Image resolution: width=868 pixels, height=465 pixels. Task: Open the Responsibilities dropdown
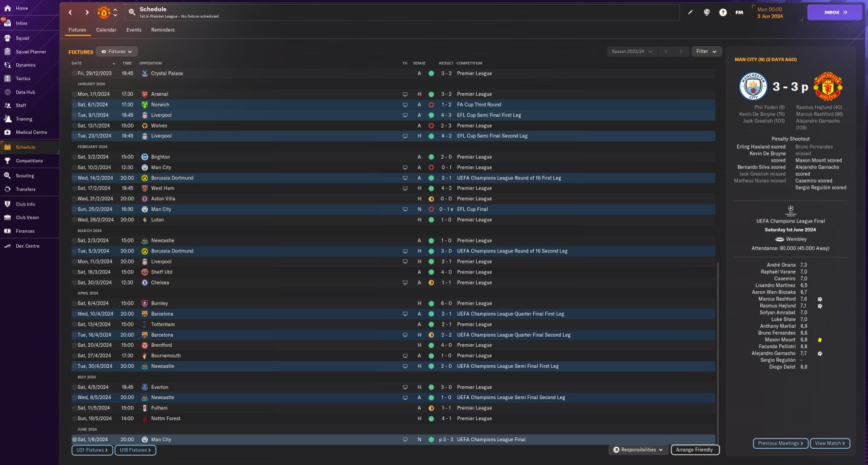point(637,450)
